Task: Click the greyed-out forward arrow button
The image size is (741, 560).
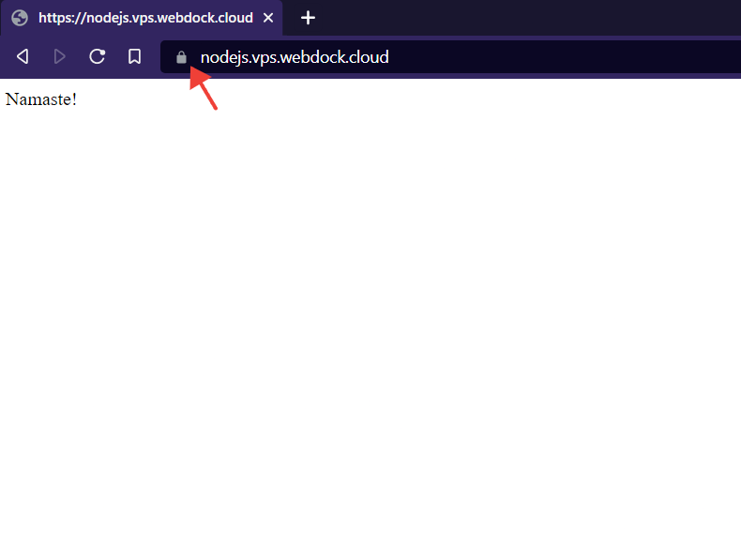Action: coord(60,57)
